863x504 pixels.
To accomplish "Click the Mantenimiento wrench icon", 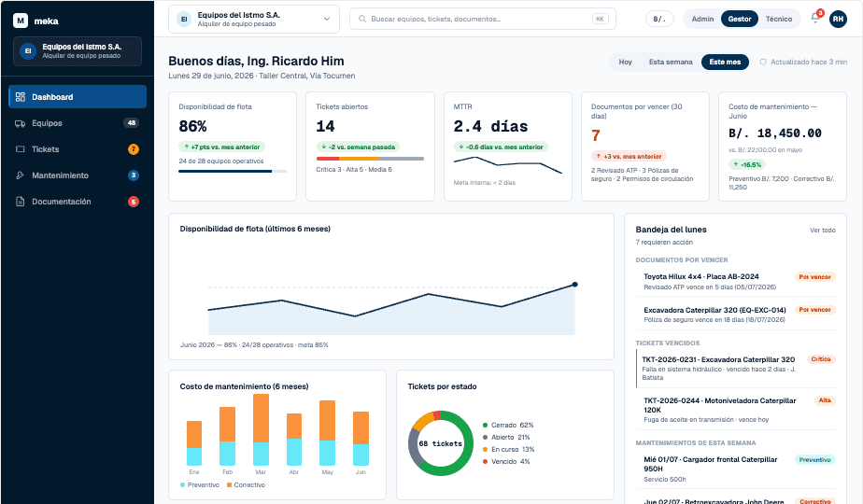I will 21,175.
